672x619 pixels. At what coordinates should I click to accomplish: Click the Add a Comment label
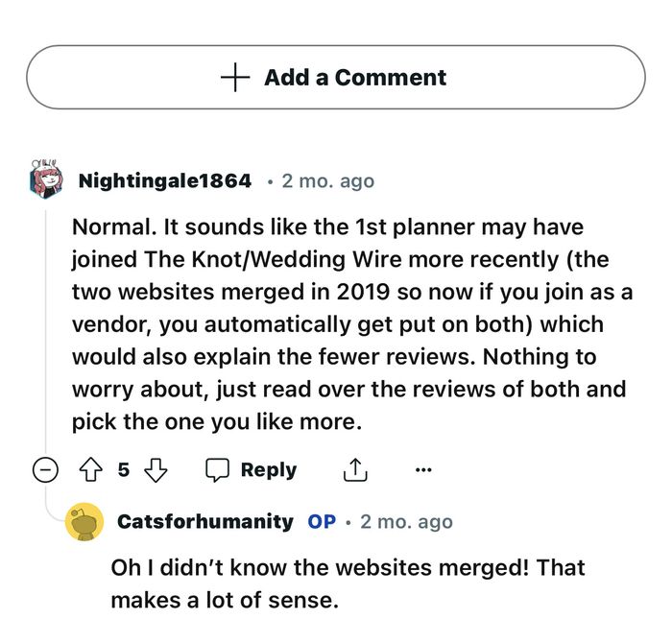pos(355,78)
